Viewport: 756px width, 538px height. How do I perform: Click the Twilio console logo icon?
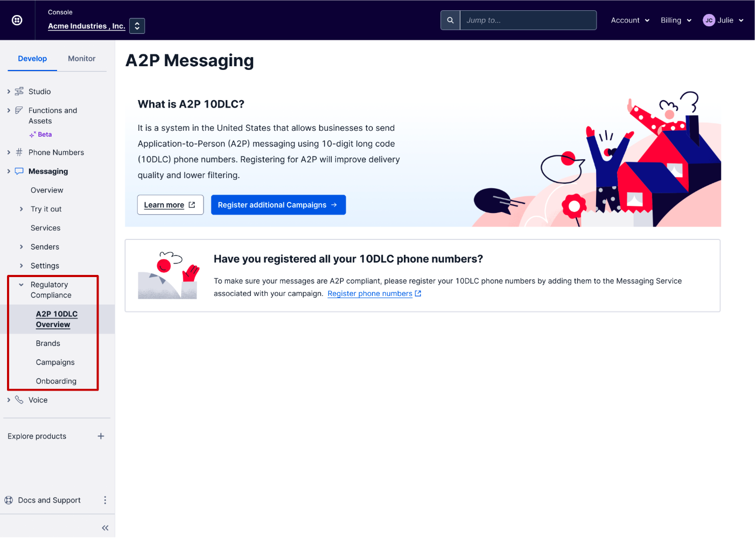(17, 20)
